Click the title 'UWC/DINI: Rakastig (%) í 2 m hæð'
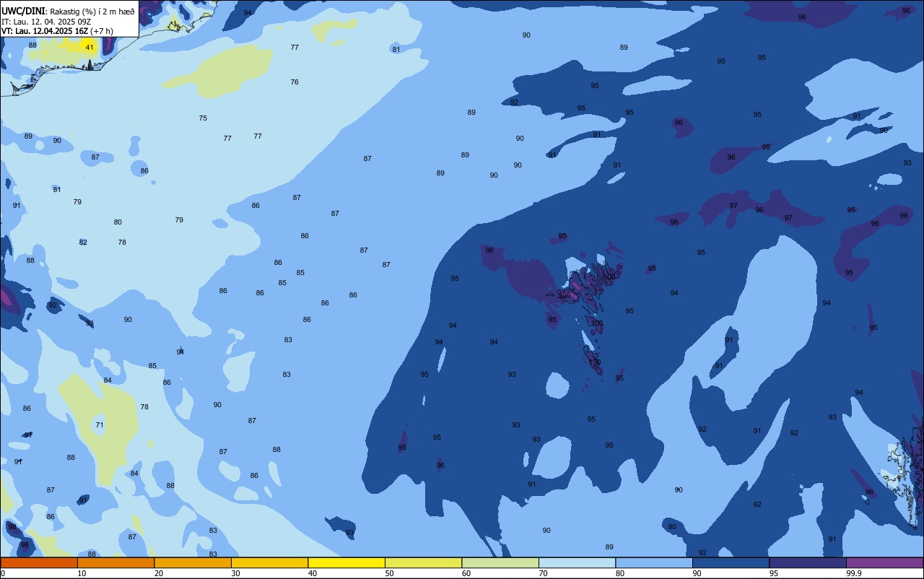 [x=68, y=11]
